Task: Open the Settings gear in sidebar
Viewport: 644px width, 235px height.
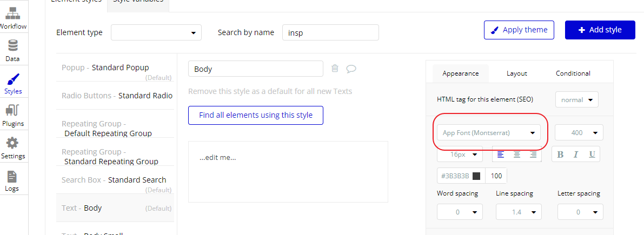Action: point(13,147)
